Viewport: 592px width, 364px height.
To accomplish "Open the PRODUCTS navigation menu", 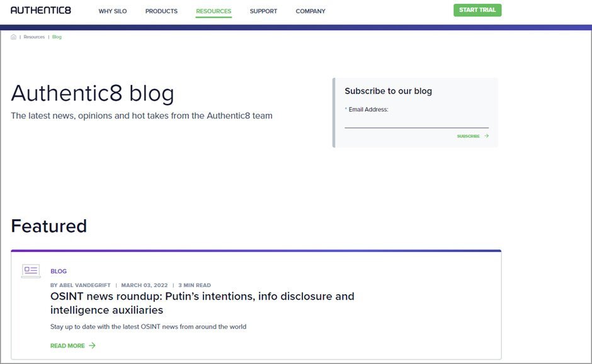I will pyautogui.click(x=161, y=11).
